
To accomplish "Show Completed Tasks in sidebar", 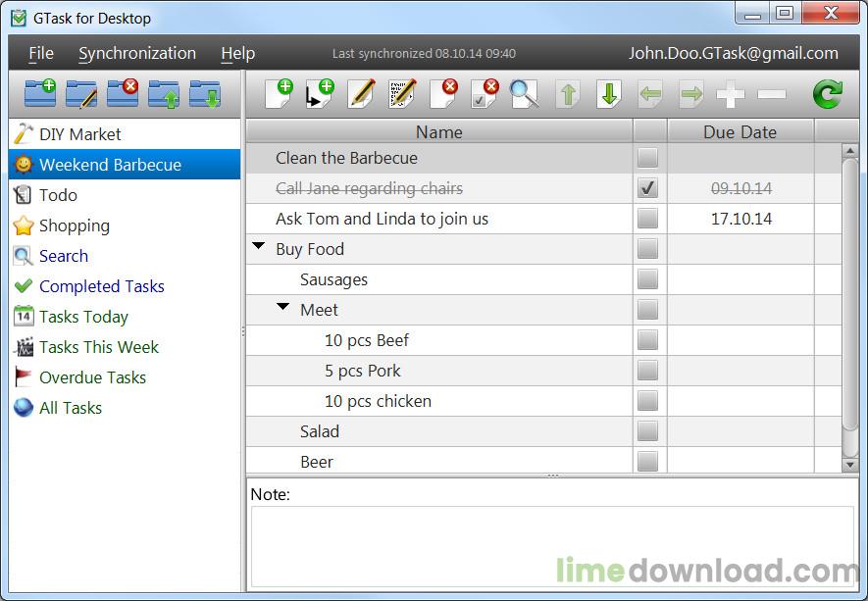I will coord(126,286).
